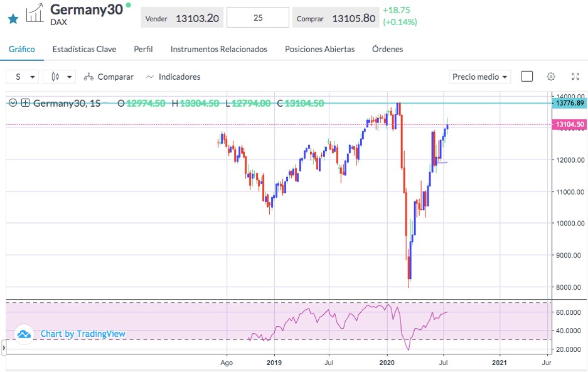Click the 2019 label on time axis
Image resolution: width=588 pixels, height=372 pixels.
click(274, 363)
